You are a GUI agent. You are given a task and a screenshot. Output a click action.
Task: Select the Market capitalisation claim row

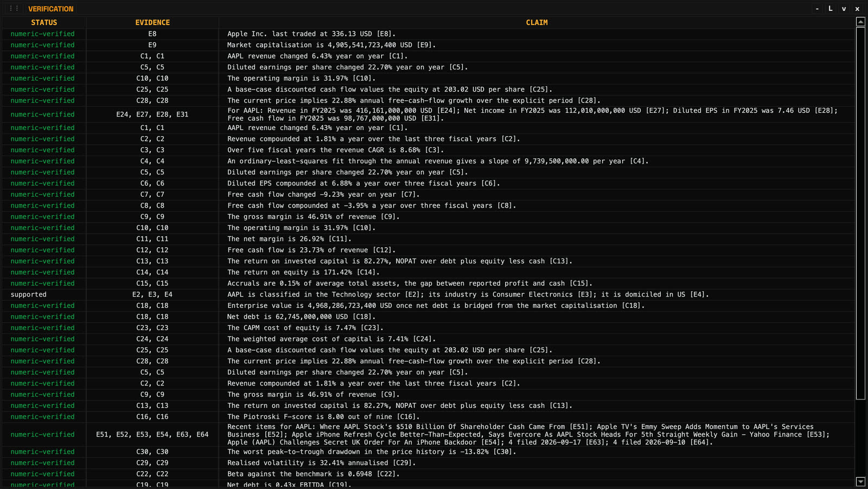331,45
